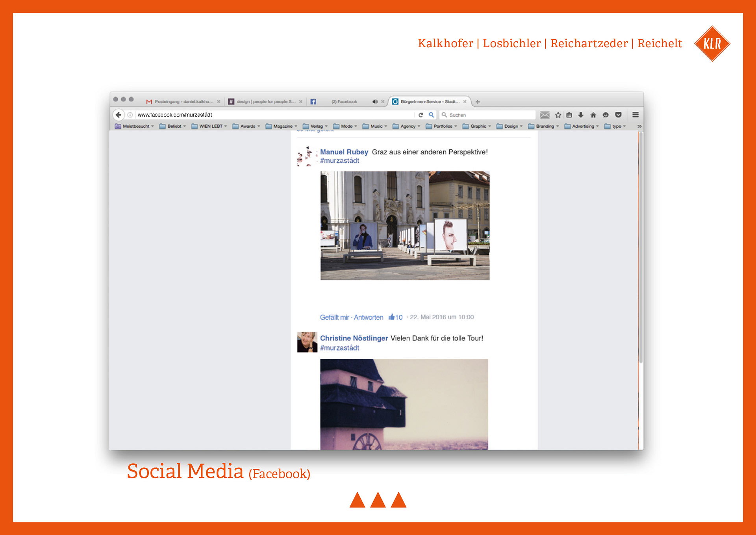This screenshot has height=535, width=756.
Task: Click the KLR diamond logo
Action: coord(712,43)
